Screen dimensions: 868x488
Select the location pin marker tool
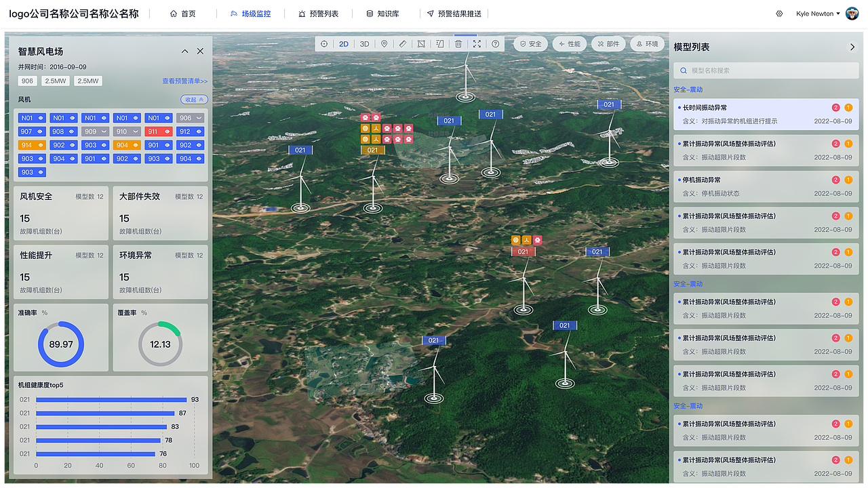(x=384, y=44)
